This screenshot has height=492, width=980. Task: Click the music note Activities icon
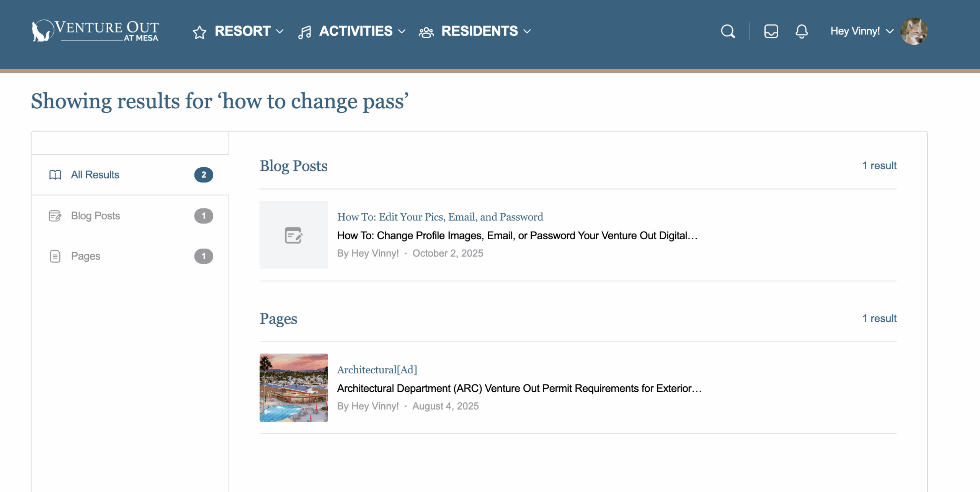(x=305, y=32)
